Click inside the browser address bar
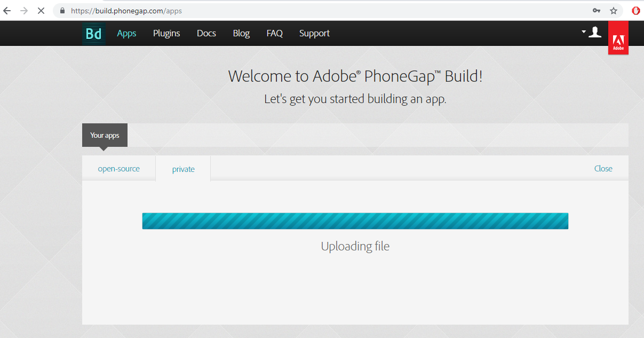Screen dimensions: 644x338 (x=213, y=10)
